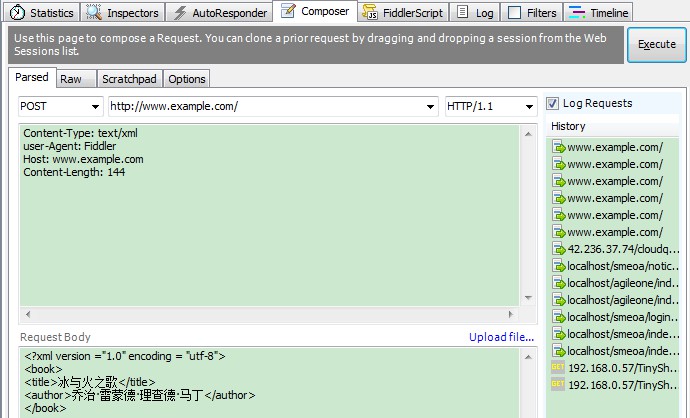Switch to the Timeline tab
This screenshot has width=690, height=418.
(598, 12)
